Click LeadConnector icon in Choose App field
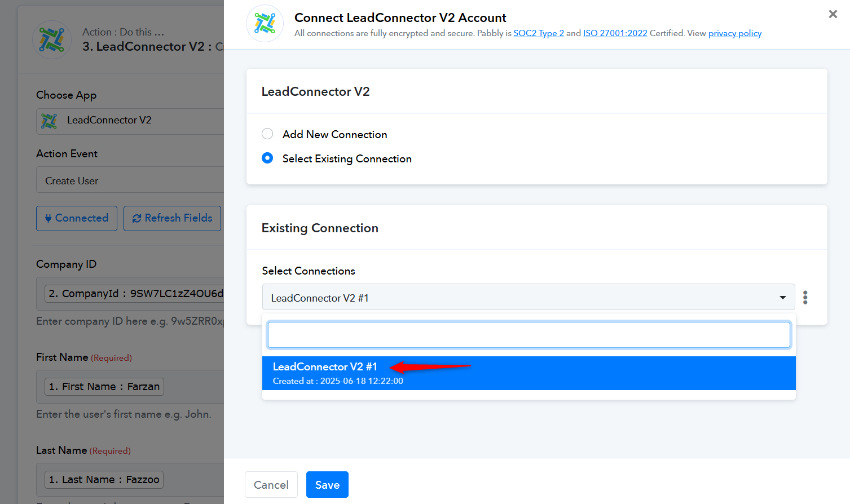Screen dimensions: 850x504 [49, 121]
